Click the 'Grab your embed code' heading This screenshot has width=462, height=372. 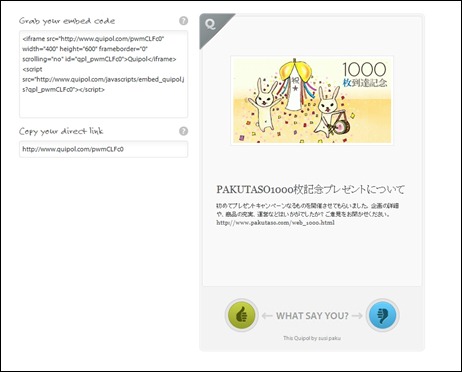pyautogui.click(x=67, y=21)
